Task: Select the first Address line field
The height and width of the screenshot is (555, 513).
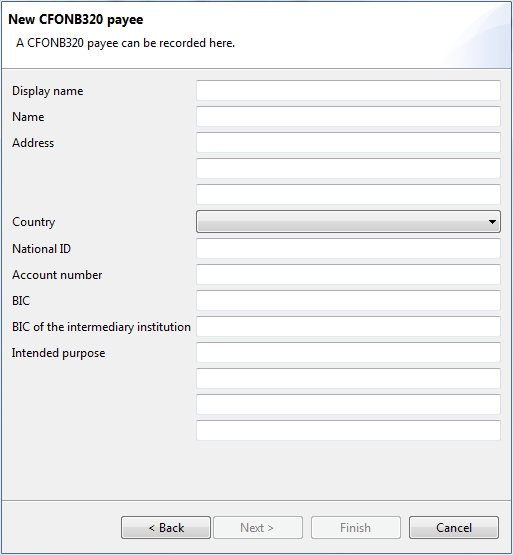Action: 348,143
